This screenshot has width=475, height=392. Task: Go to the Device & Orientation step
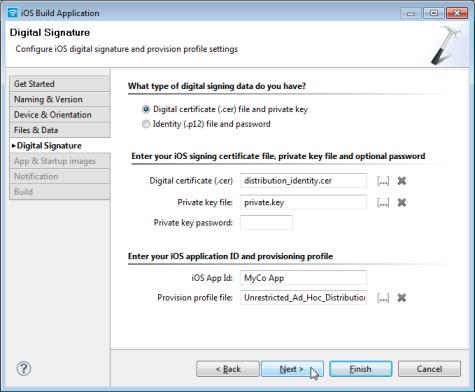pos(60,115)
